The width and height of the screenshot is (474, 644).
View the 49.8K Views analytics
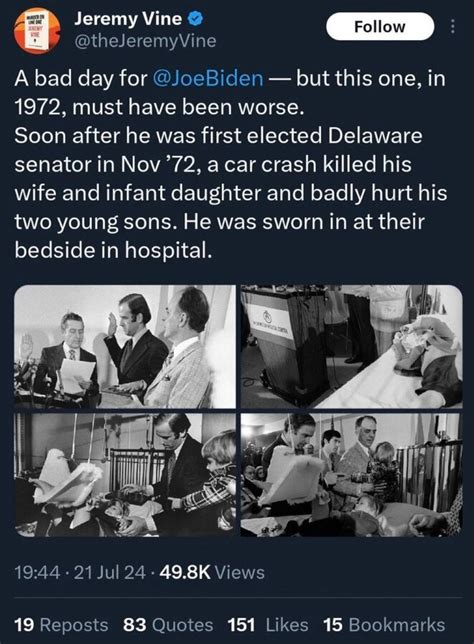coord(212,572)
